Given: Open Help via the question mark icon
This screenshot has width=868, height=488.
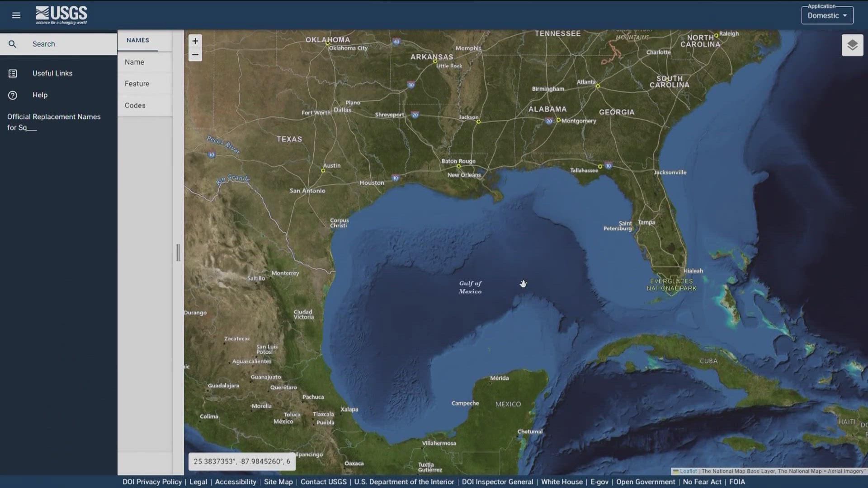Looking at the screenshot, I should (12, 95).
